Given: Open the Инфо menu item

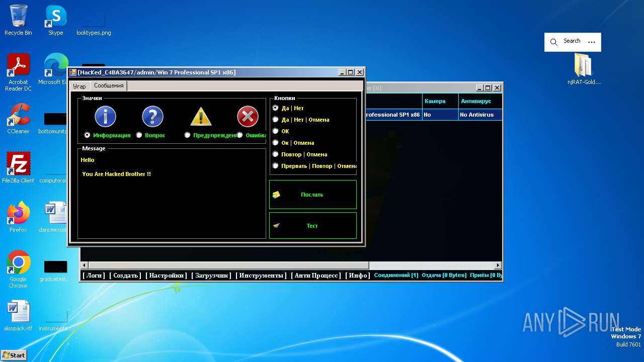Looking at the screenshot, I should pyautogui.click(x=358, y=276).
